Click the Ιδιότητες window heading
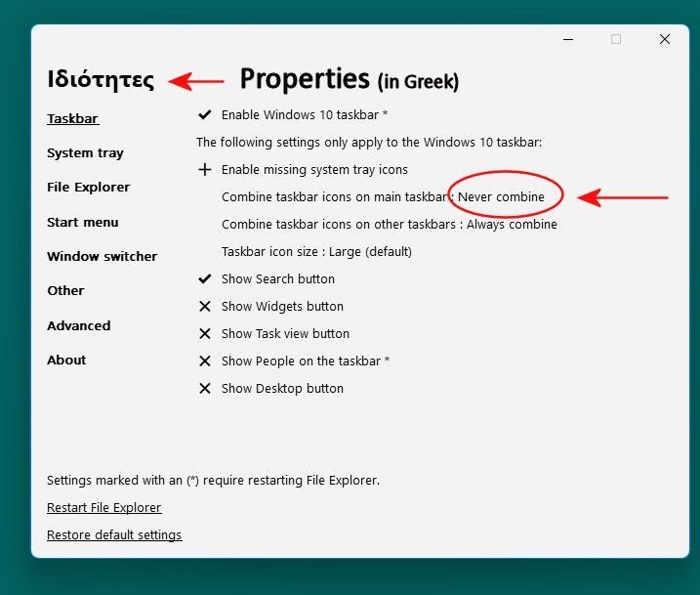The image size is (700, 595). pyautogui.click(x=101, y=79)
